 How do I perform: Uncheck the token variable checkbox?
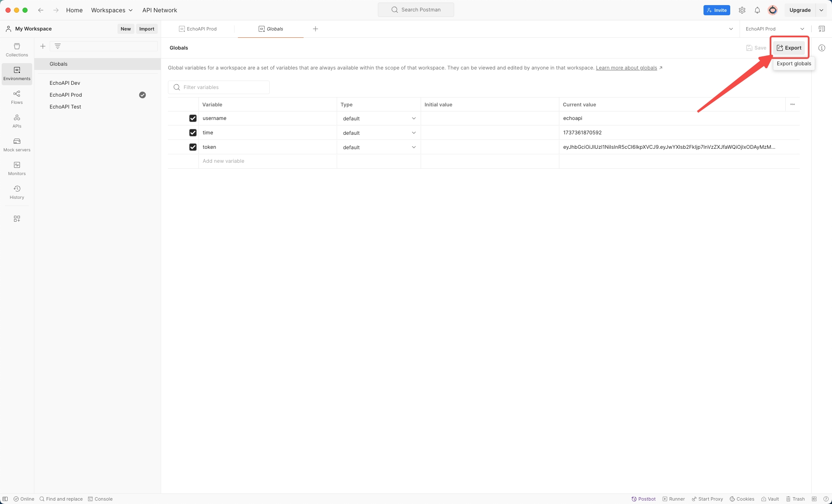point(193,147)
